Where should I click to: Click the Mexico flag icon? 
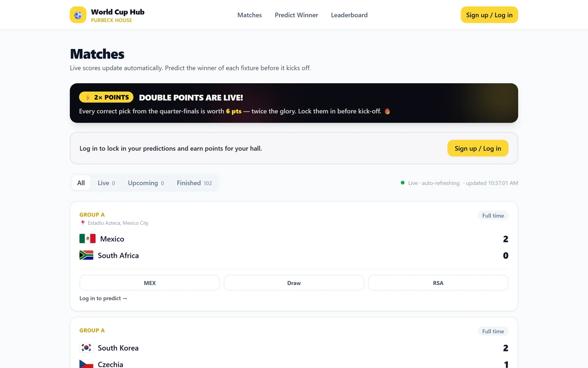click(x=87, y=238)
